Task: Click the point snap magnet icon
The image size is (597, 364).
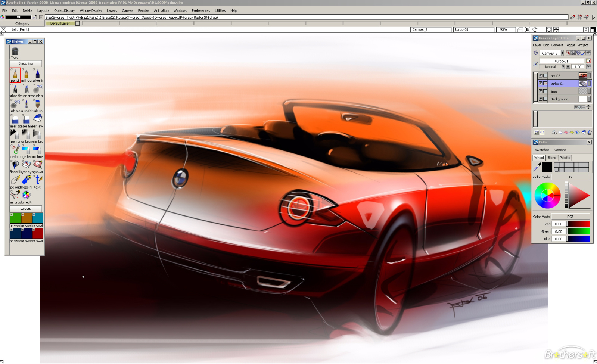Action: [572, 17]
